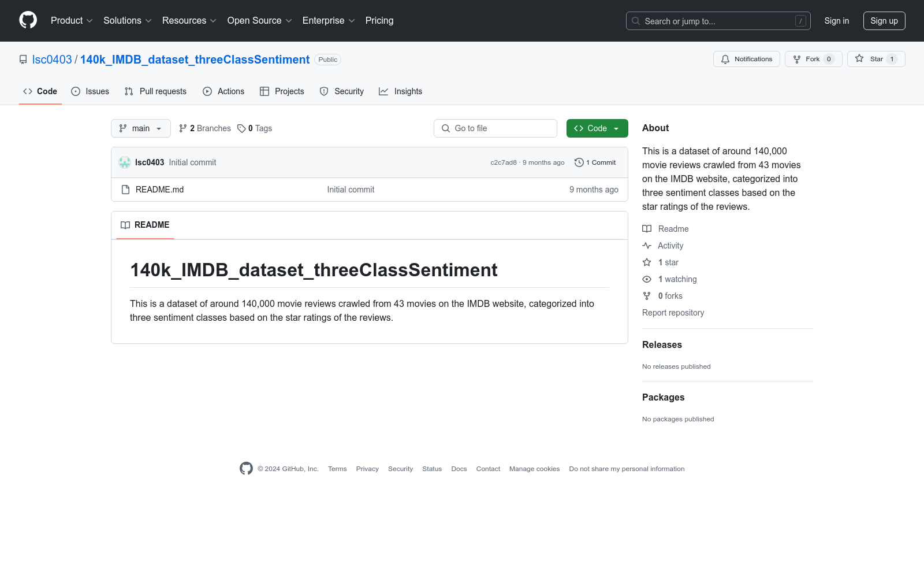Click Report repository

(673, 313)
